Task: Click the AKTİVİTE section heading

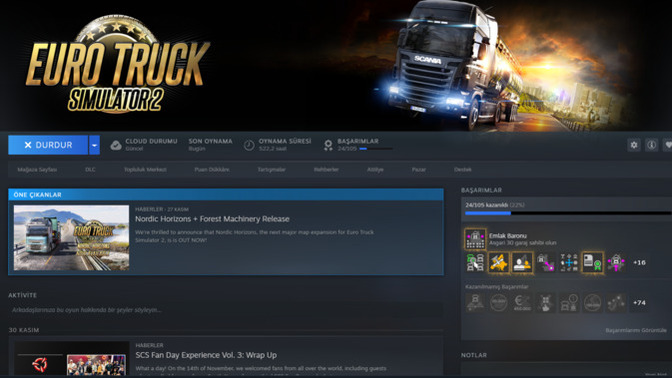Action: pos(22,295)
